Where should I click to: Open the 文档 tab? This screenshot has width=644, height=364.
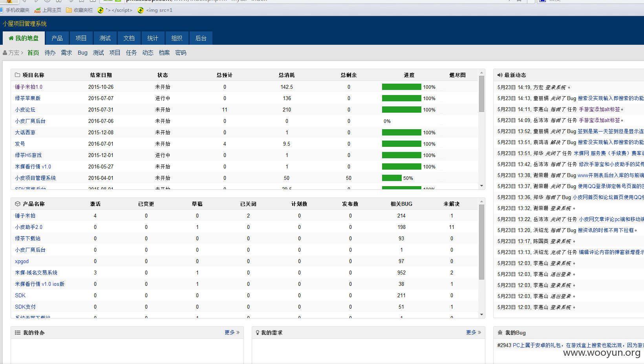[x=129, y=38]
